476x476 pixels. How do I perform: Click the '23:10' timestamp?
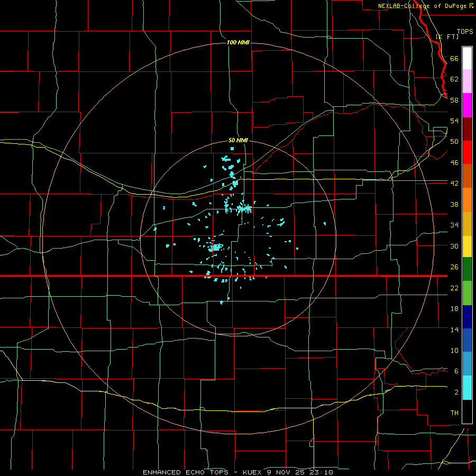(x=322, y=472)
